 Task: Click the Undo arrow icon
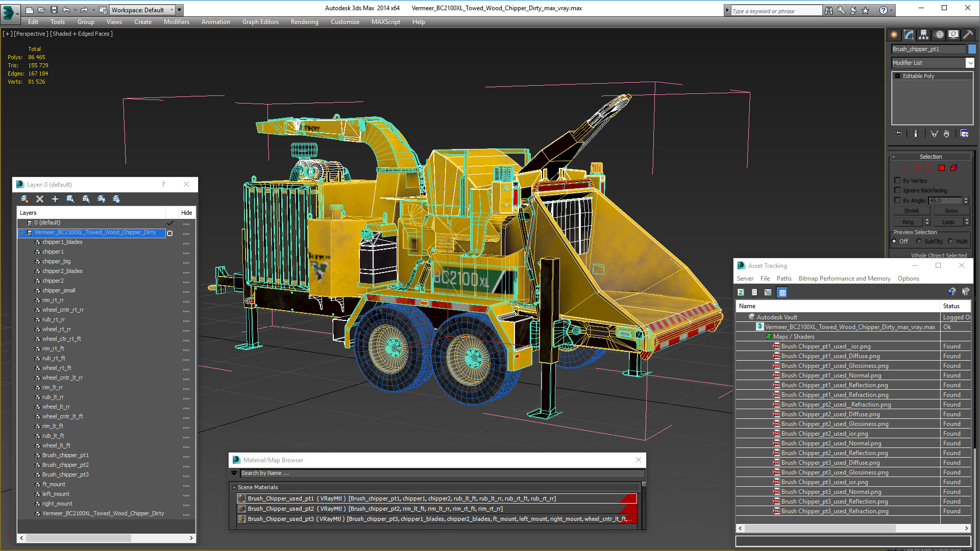pos(66,10)
